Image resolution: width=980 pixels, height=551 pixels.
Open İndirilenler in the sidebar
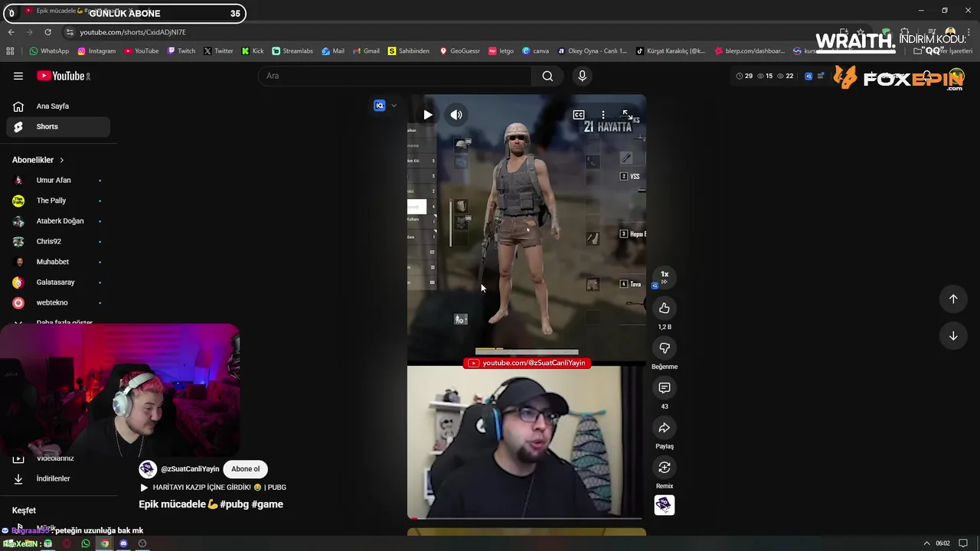pos(58,479)
